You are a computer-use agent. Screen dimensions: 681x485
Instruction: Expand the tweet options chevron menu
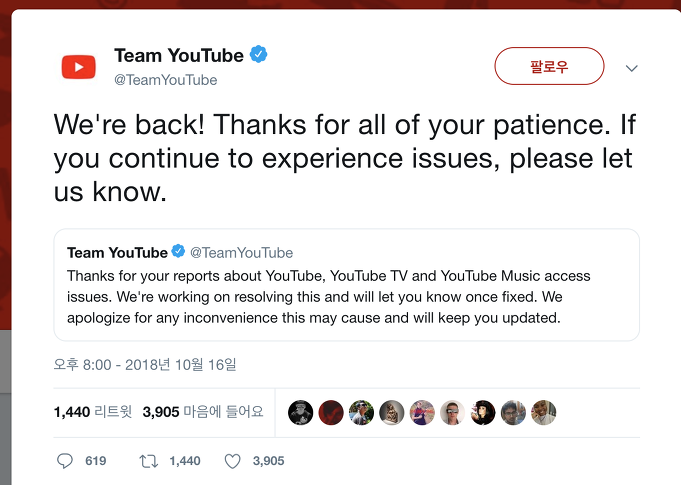631,68
